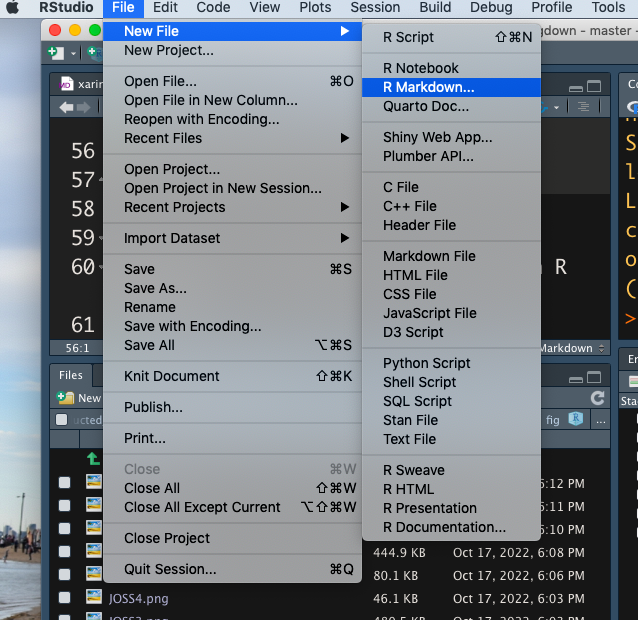Image resolution: width=638 pixels, height=620 pixels.
Task: Click the cursor position 56:1 indicator
Action: (x=77, y=348)
